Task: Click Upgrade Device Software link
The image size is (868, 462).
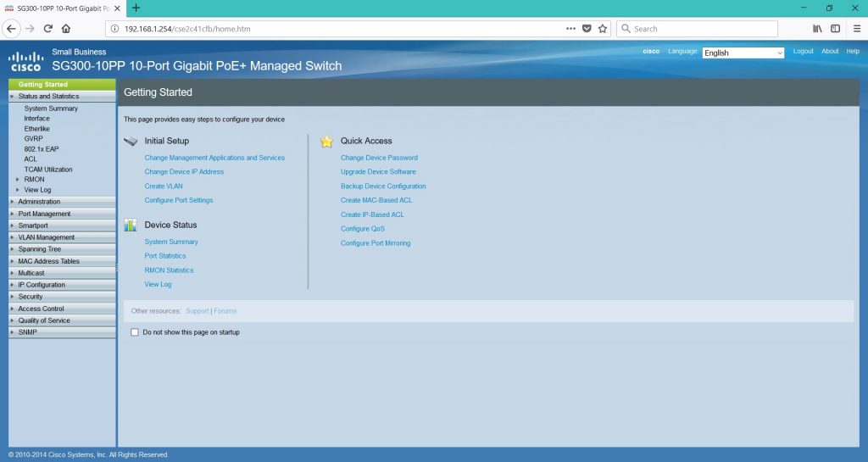Action: pos(378,171)
